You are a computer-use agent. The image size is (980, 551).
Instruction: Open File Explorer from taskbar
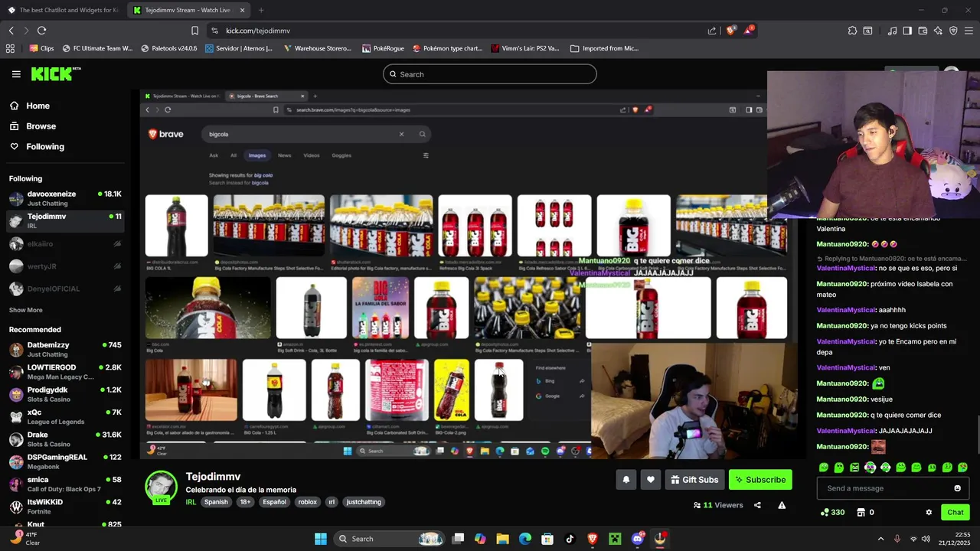[502, 539]
